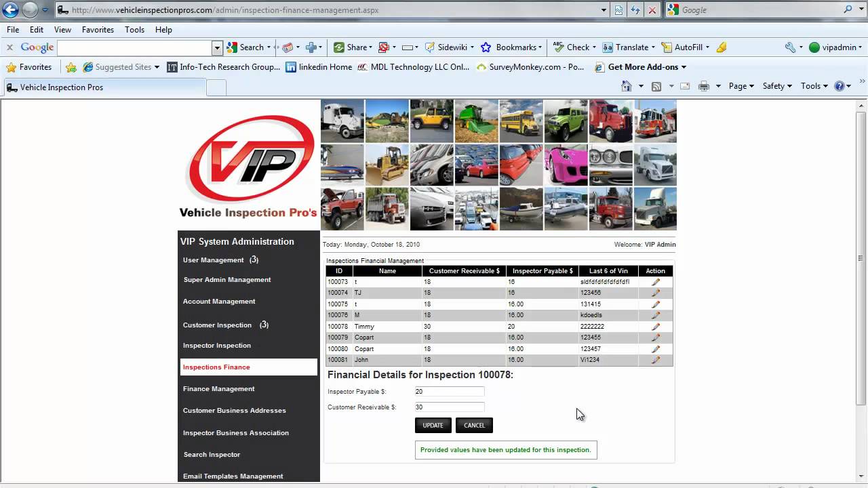The width and height of the screenshot is (868, 488).
Task: Click the edit pencil for inspection 100079
Action: point(656,338)
